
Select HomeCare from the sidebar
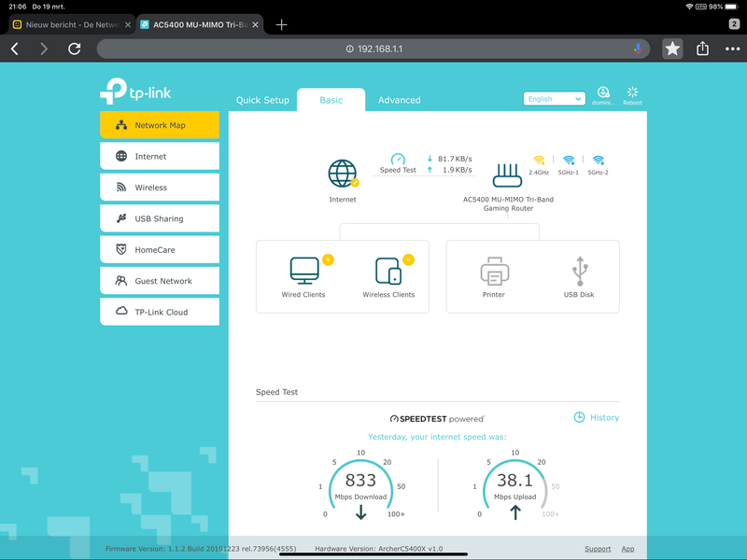(160, 249)
